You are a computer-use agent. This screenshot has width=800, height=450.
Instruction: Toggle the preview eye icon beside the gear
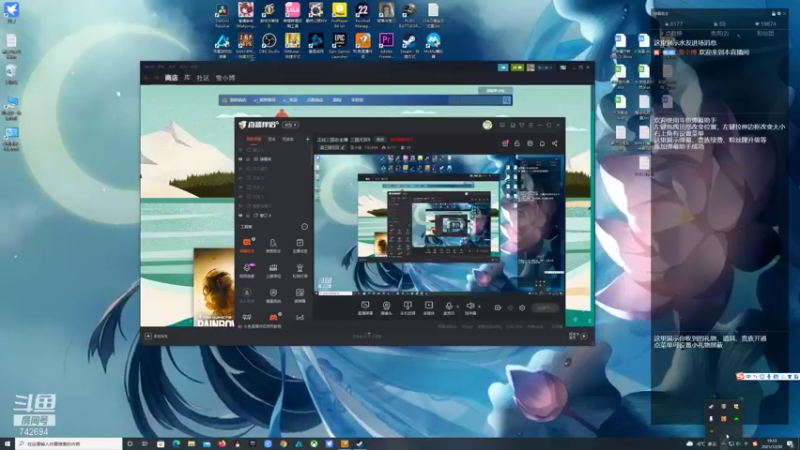(510, 308)
